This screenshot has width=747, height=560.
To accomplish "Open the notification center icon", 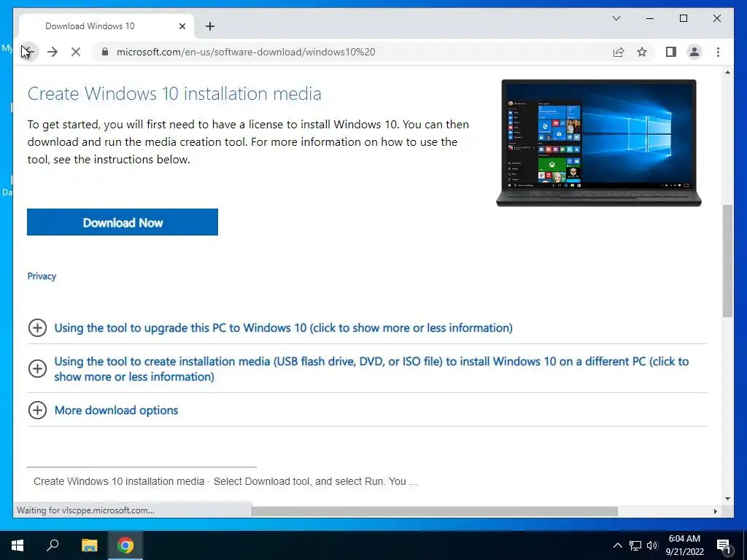I will click(724, 545).
